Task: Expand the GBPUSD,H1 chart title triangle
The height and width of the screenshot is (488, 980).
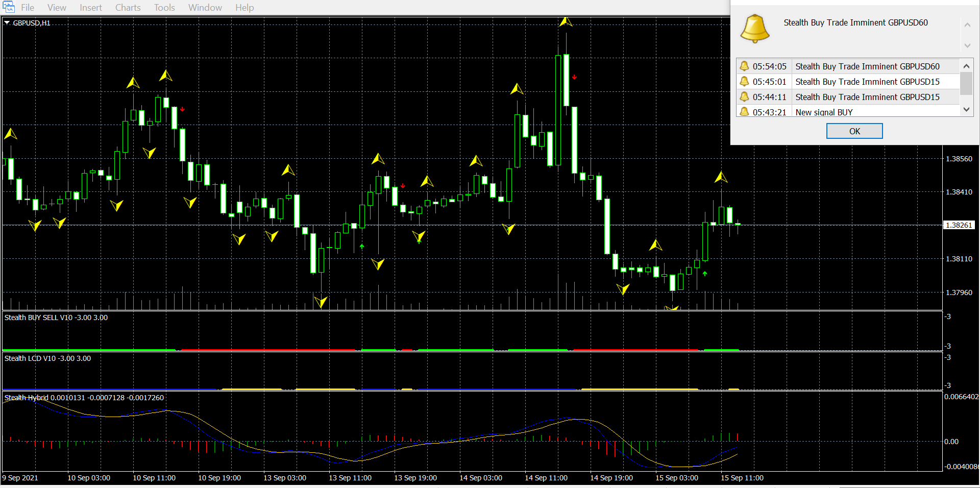Action: (x=7, y=23)
